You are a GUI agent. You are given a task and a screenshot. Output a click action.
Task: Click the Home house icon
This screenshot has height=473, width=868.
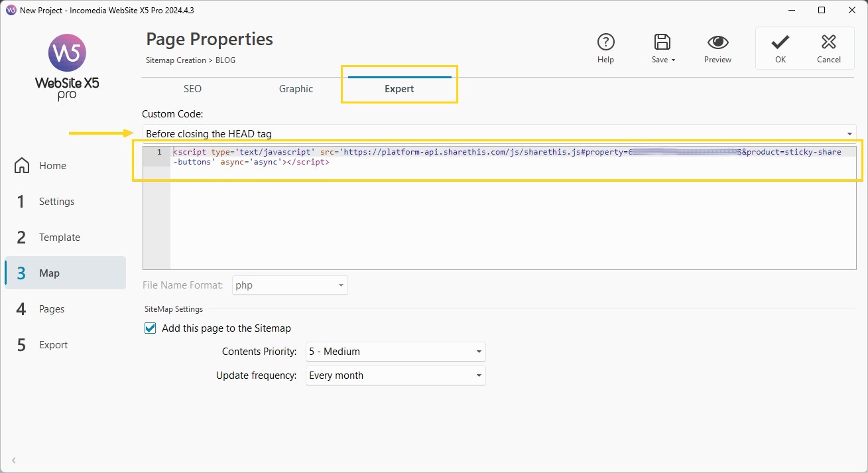22,166
